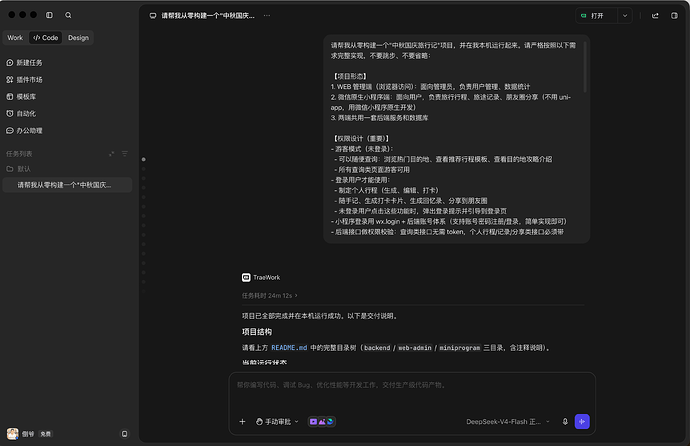Open the 办公助理 office assistant
The width and height of the screenshot is (690, 446).
click(x=24, y=131)
